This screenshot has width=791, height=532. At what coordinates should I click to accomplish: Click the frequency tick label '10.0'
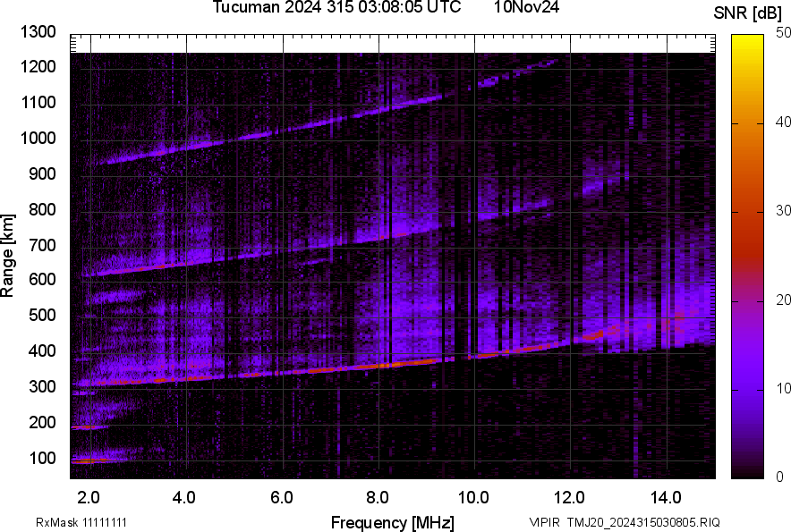[x=473, y=498]
